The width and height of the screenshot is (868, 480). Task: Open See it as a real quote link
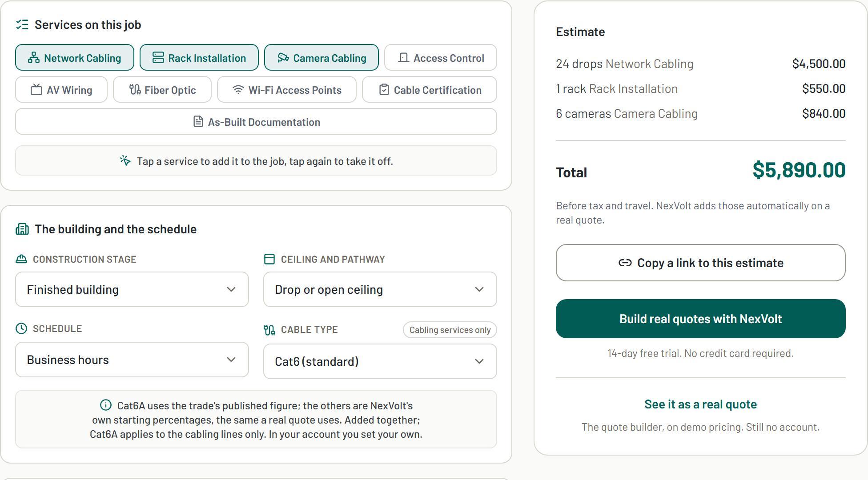[x=701, y=404]
